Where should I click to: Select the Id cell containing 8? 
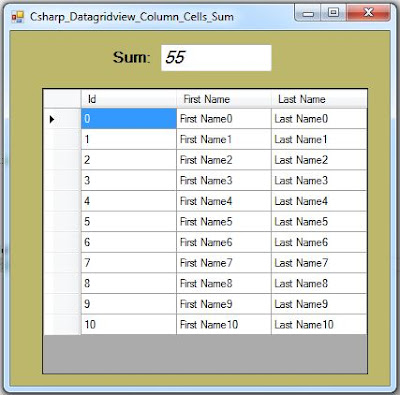pyautogui.click(x=129, y=283)
